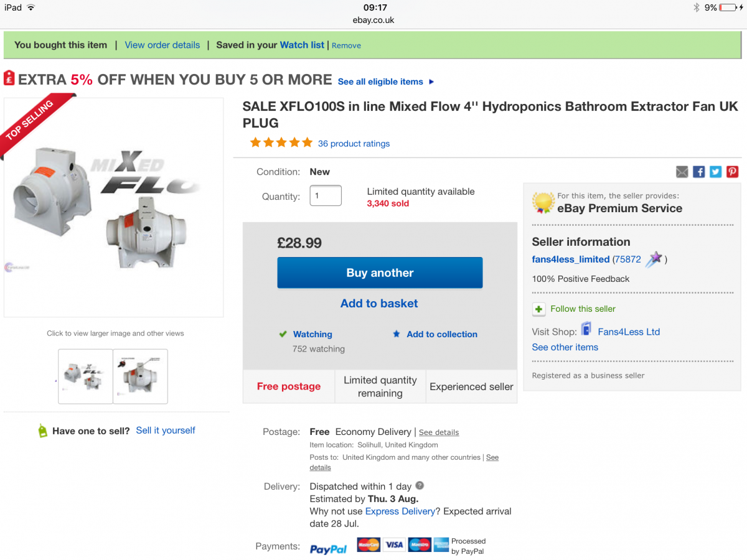Share listing on Twitter icon
The image size is (747, 560).
coord(716,172)
